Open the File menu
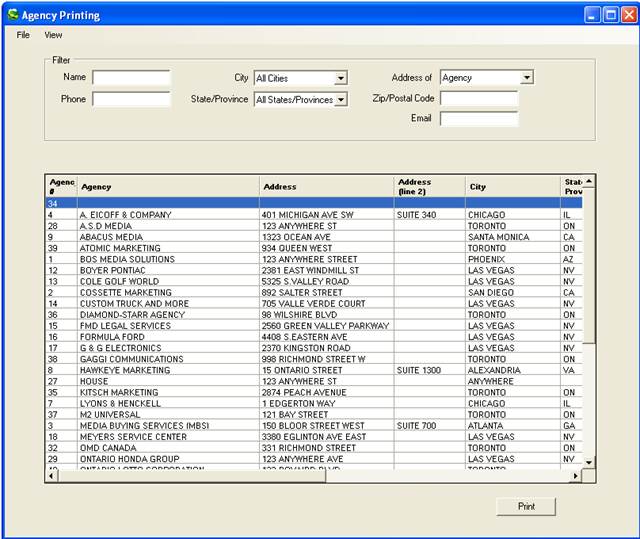 click(x=23, y=35)
